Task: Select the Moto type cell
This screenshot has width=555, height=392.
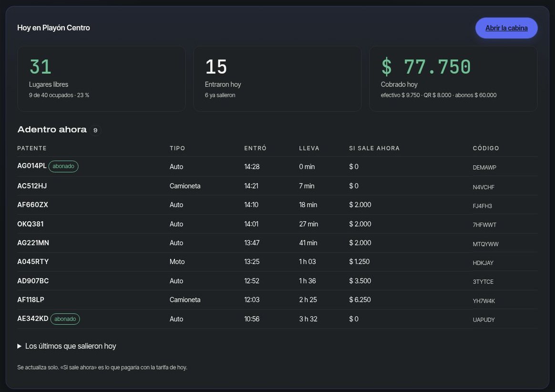Action: pos(177,262)
